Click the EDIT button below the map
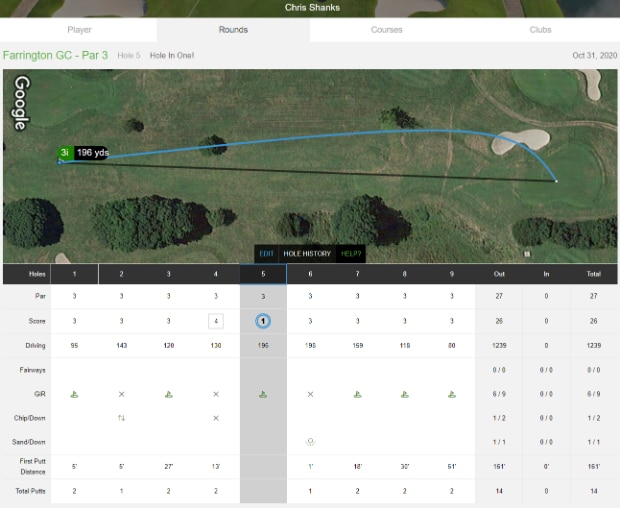Viewport: 620px width, 508px height. 266,254
